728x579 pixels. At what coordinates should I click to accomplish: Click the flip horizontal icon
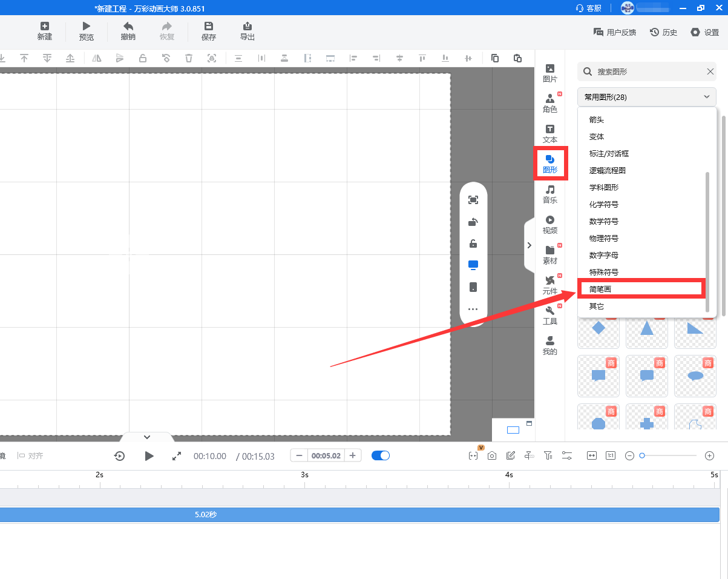pos(97,58)
